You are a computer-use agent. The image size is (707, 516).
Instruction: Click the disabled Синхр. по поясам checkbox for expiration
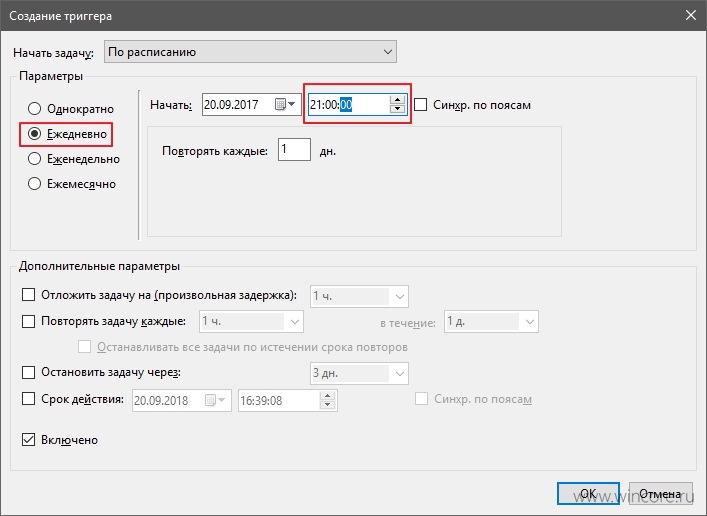click(421, 399)
